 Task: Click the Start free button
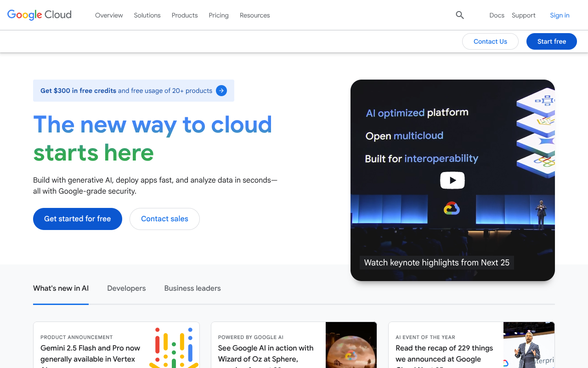click(552, 41)
